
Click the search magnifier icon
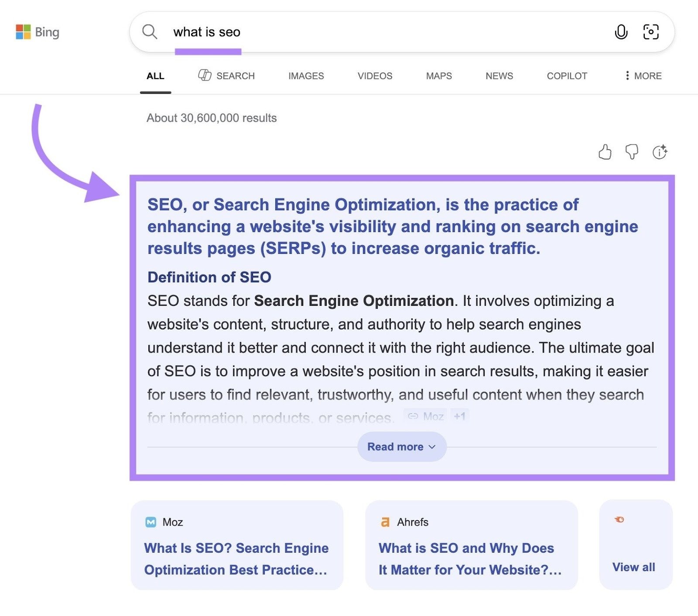(x=150, y=32)
